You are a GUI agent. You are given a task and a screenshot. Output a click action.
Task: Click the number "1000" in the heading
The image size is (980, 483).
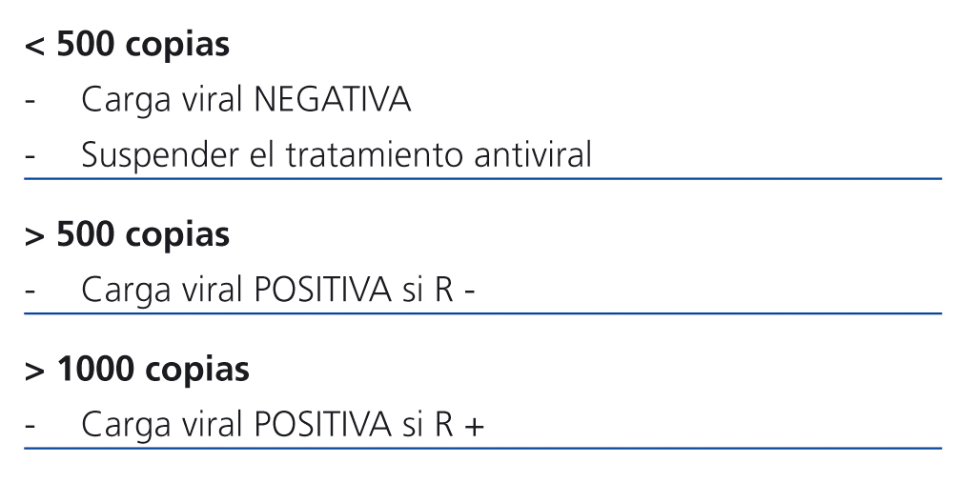point(97,370)
